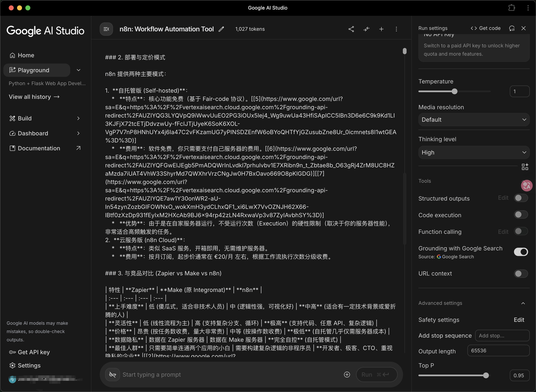Click the share prompt icon

coord(351,29)
